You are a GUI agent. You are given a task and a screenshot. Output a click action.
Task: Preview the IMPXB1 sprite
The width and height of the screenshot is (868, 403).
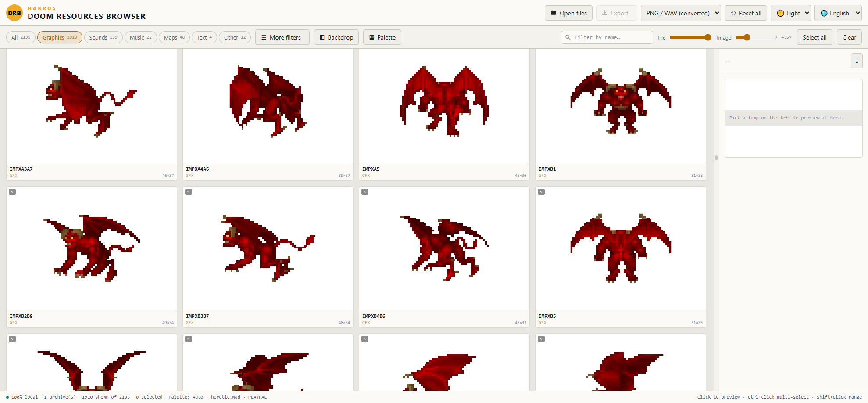pos(621,114)
